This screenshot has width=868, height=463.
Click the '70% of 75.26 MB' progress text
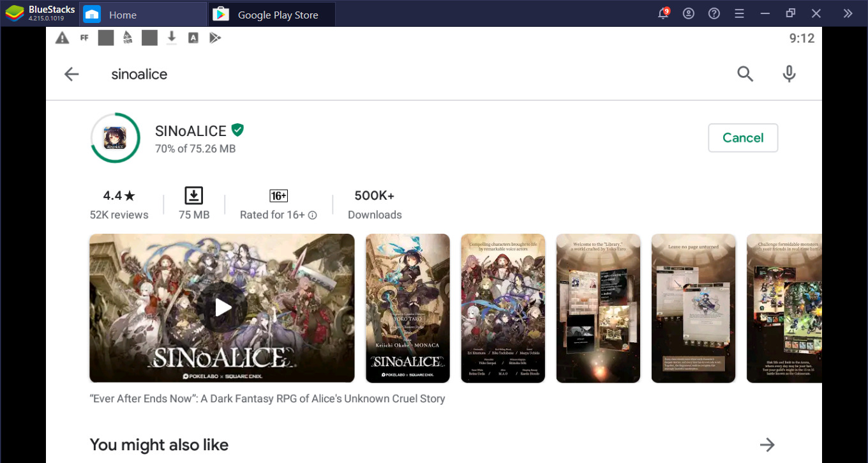click(195, 149)
